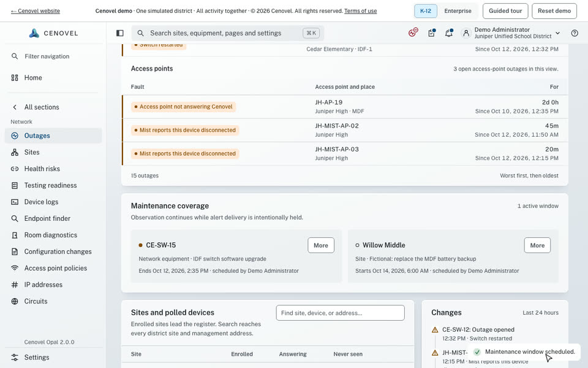Expand the Demo Administrator account dropdown
Image resolution: width=588 pixels, height=368 pixels.
557,33
